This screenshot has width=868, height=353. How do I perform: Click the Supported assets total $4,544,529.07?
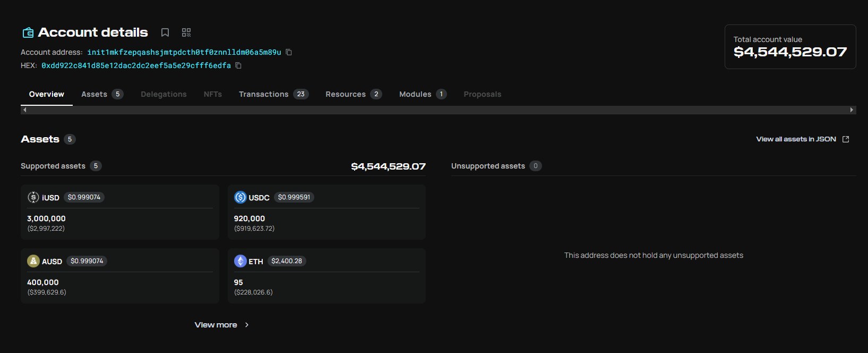coord(388,166)
